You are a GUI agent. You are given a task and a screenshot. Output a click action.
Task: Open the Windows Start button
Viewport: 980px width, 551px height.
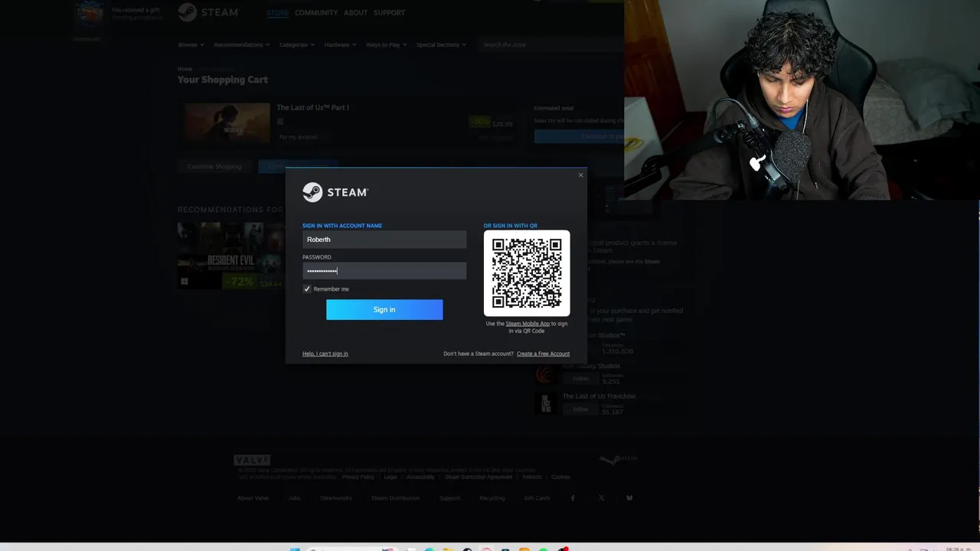point(295,549)
